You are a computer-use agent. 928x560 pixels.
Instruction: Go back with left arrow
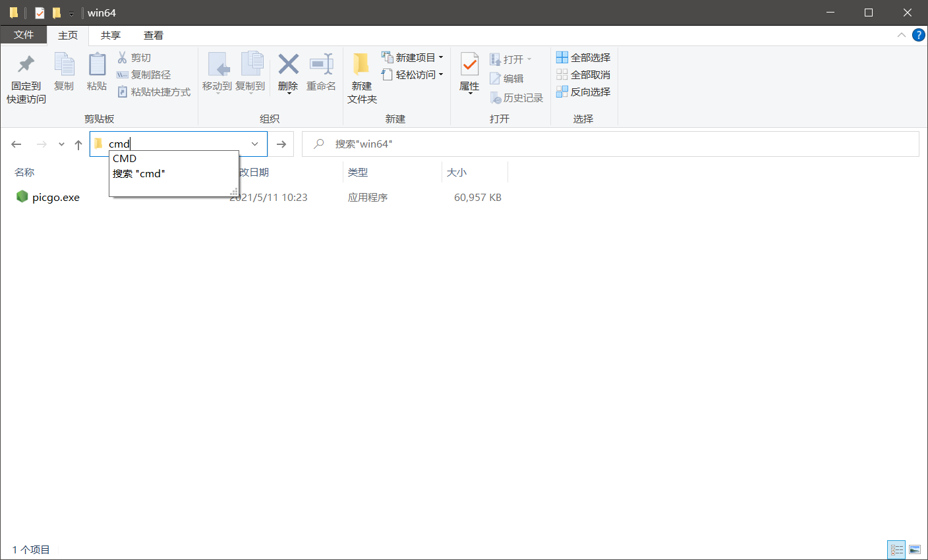(16, 144)
